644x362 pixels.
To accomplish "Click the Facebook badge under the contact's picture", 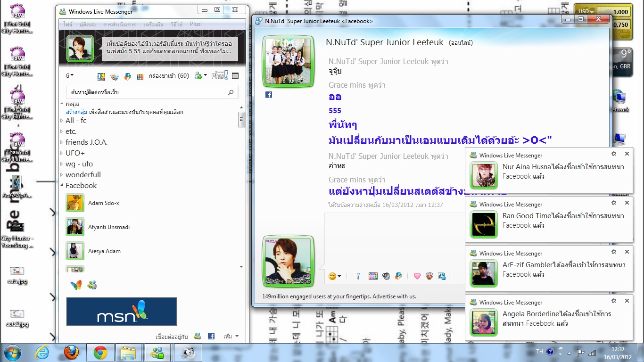I will pyautogui.click(x=269, y=95).
